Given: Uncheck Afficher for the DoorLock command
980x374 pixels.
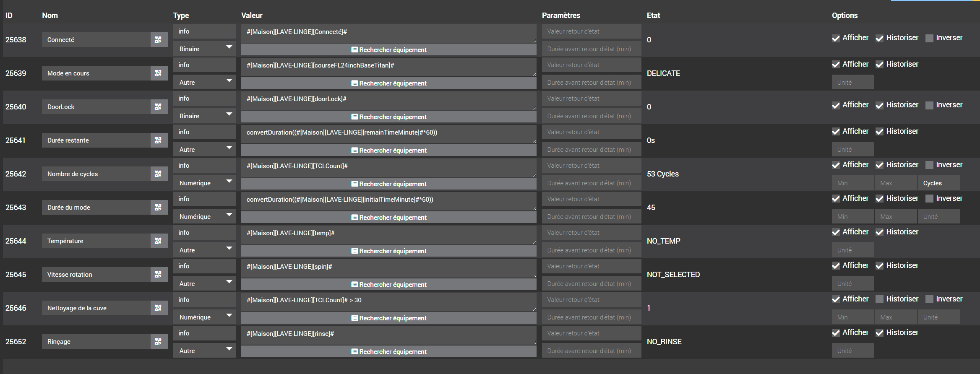Looking at the screenshot, I should point(836,105).
